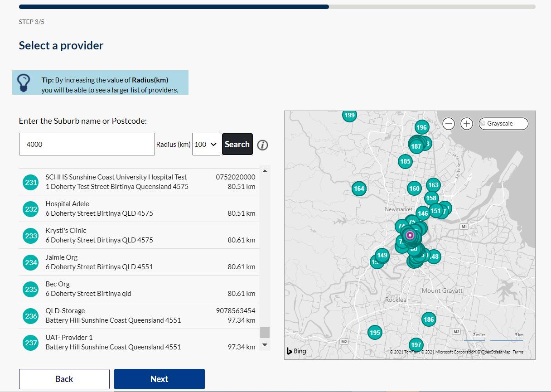Click provider number badge 234
The width and height of the screenshot is (551, 392).
coord(31,262)
